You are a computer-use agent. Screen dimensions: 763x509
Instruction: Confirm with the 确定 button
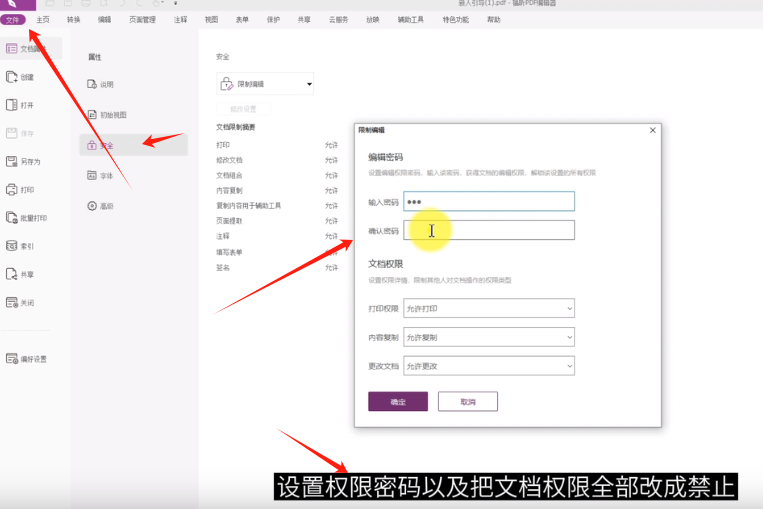(398, 401)
